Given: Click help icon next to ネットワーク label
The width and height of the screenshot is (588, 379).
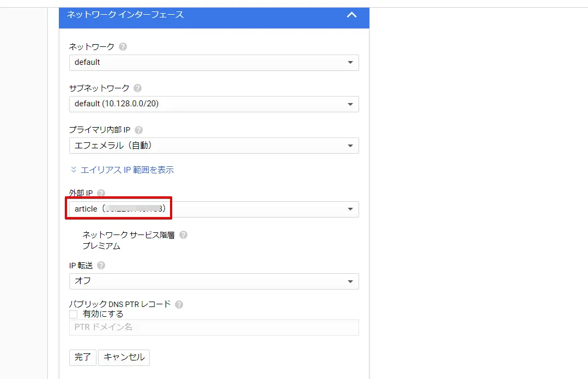Looking at the screenshot, I should pos(123,47).
